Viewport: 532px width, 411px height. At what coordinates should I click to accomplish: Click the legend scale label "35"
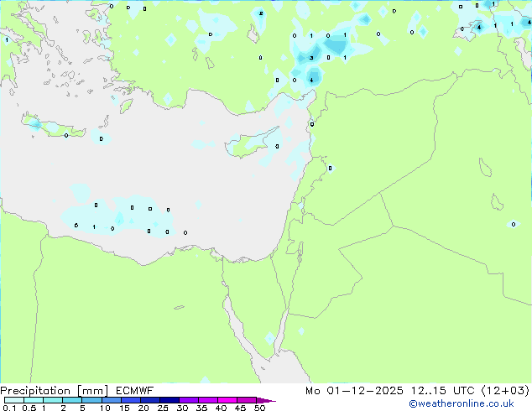tap(201, 408)
